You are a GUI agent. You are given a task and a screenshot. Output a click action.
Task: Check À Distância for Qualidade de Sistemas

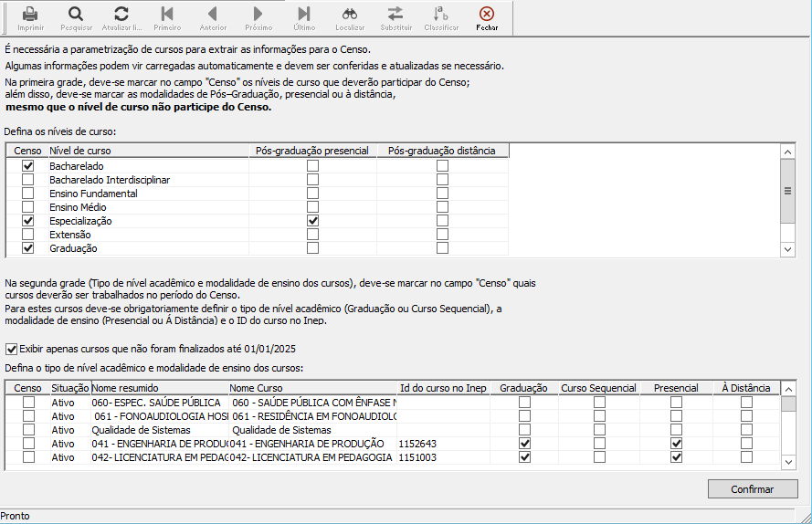pyautogui.click(x=746, y=430)
